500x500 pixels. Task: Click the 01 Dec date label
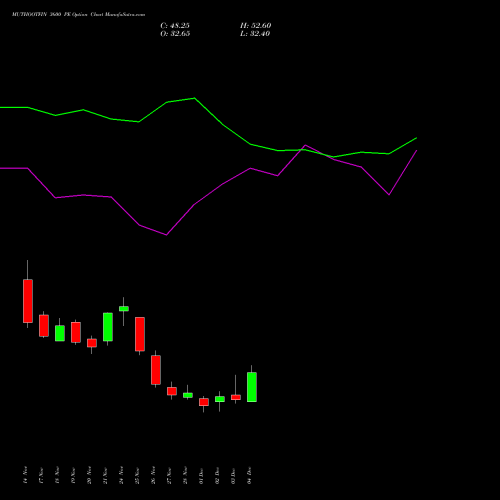pos(202,475)
